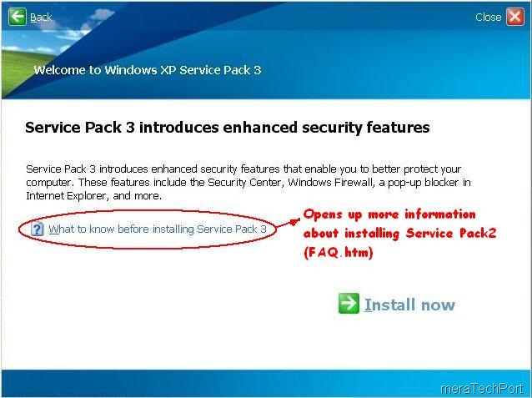Select the Close text label
The height and width of the screenshot is (398, 532).
(489, 18)
